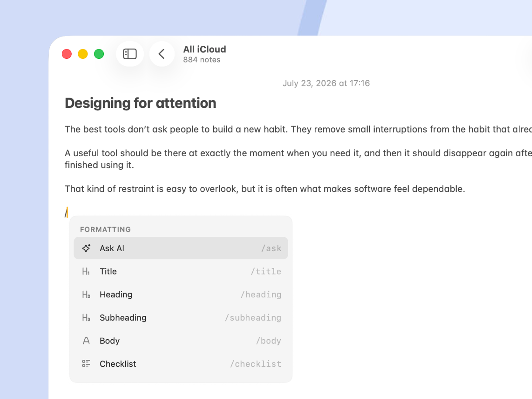The width and height of the screenshot is (532, 399).
Task: Click the /title shortcut hint
Action: coord(266,272)
